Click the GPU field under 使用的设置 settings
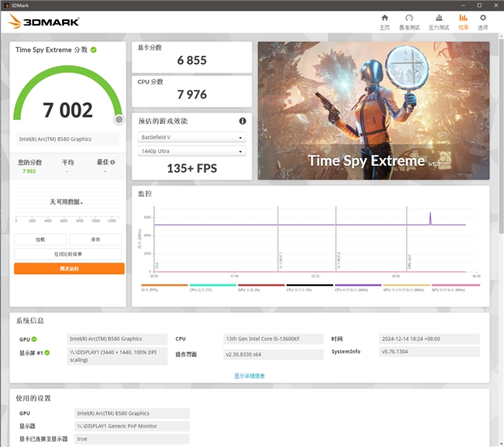This screenshot has width=504, height=447. (132, 413)
